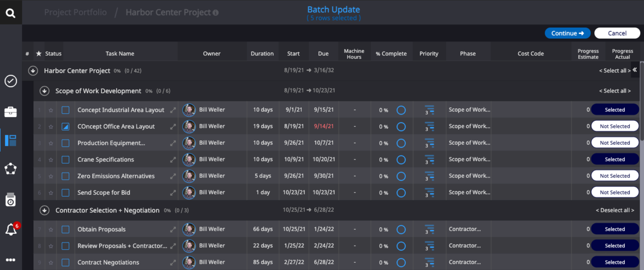
Task: Deselect Concept Industrial Area Layout Selected toggle
Action: (x=615, y=110)
